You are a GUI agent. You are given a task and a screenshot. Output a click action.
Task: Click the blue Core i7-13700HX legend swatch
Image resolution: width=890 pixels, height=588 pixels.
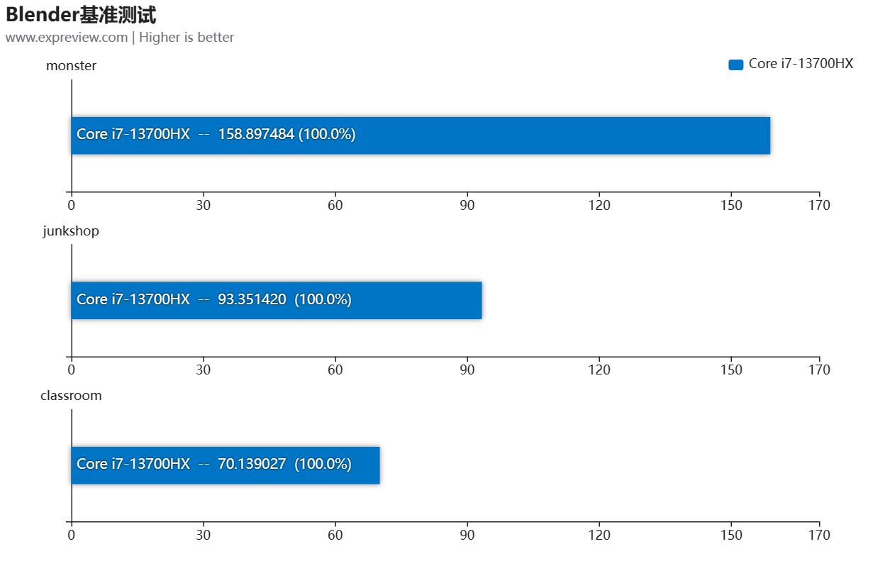coord(735,65)
